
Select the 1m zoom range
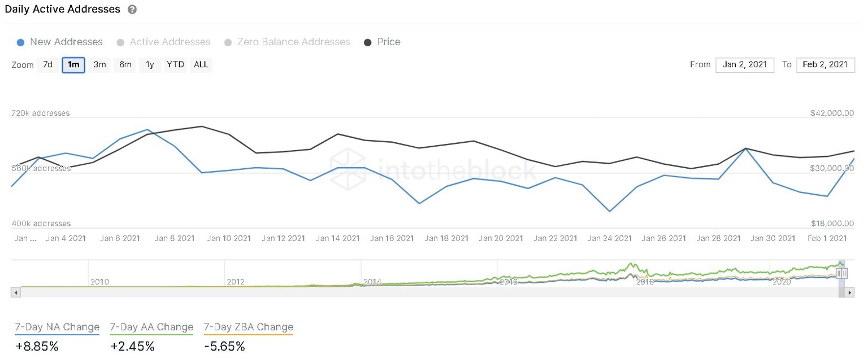click(x=73, y=65)
